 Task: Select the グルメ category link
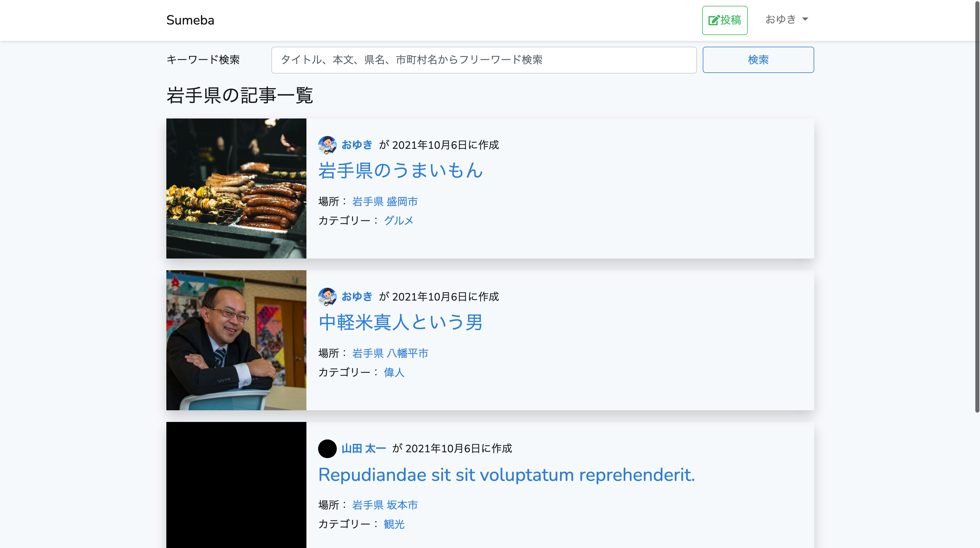[x=398, y=220]
